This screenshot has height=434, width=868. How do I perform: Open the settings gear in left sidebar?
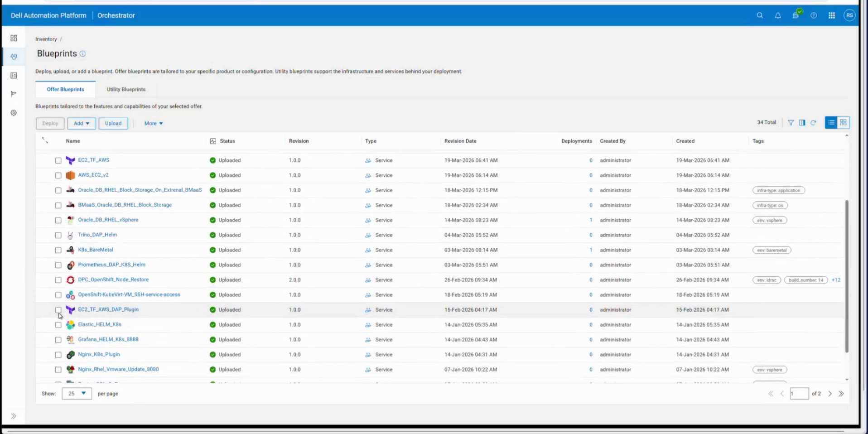14,113
